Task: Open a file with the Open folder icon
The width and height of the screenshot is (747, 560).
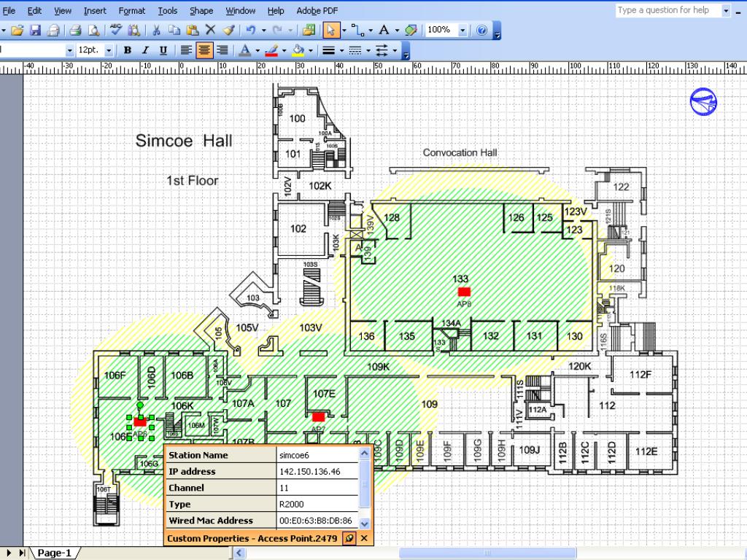Action: [x=18, y=31]
